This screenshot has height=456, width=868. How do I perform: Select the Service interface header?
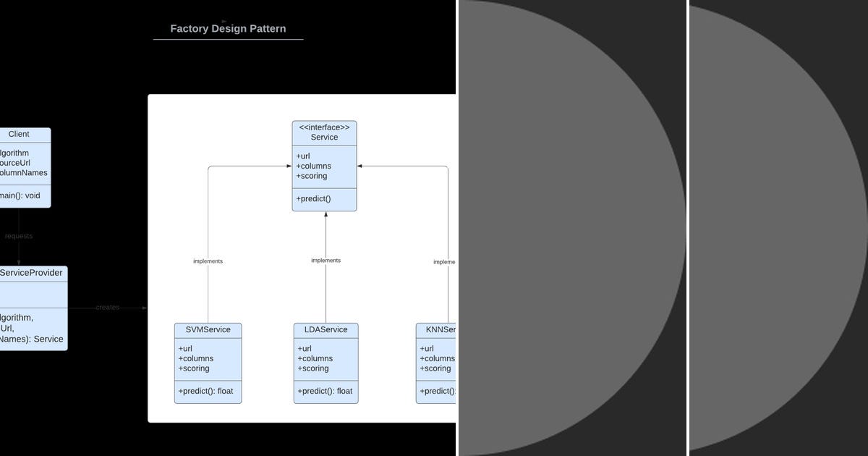(x=324, y=132)
